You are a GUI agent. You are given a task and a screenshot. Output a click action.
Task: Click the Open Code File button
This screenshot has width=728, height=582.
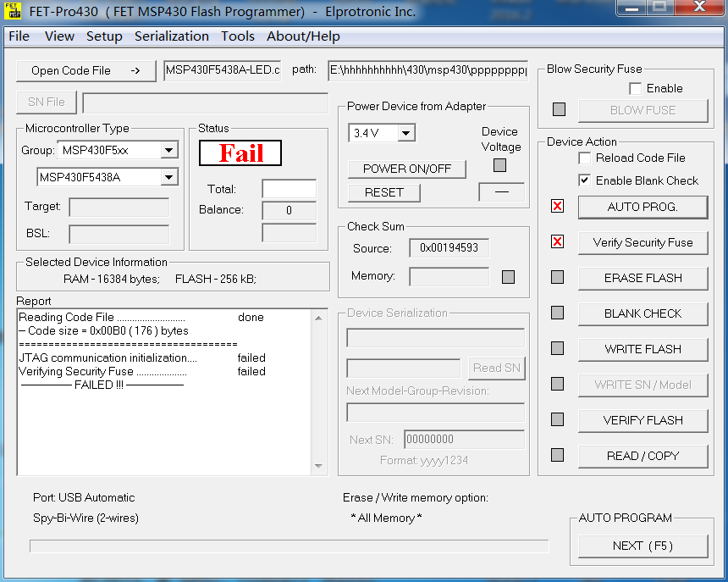85,70
